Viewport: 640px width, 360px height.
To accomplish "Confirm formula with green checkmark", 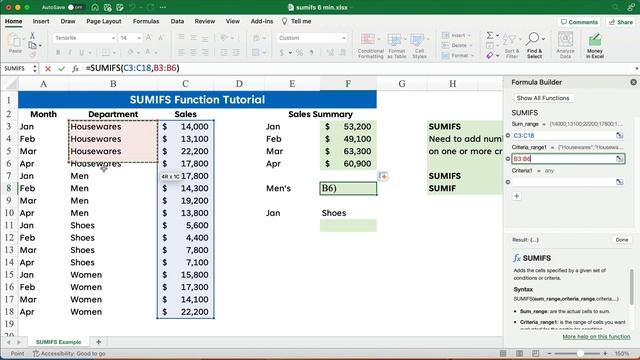I will (61, 69).
